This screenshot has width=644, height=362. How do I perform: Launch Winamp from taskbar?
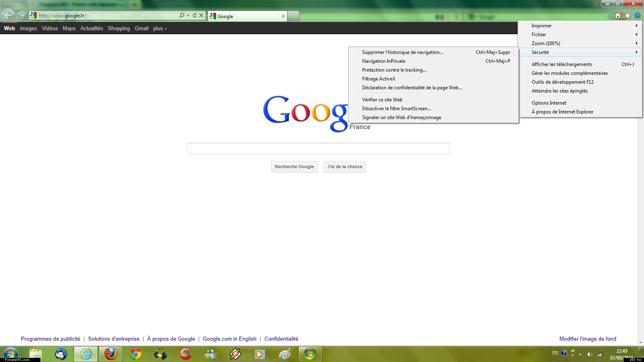click(235, 354)
